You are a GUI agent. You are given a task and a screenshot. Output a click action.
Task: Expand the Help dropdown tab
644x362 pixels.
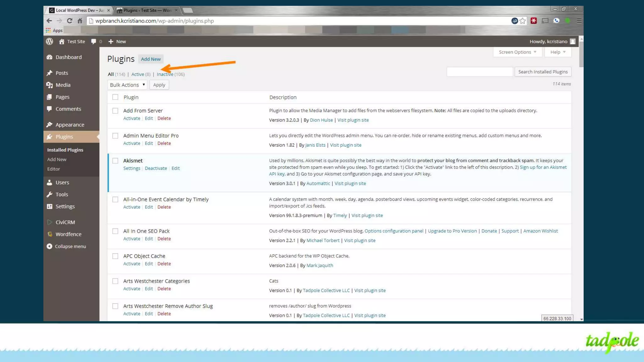(x=558, y=52)
